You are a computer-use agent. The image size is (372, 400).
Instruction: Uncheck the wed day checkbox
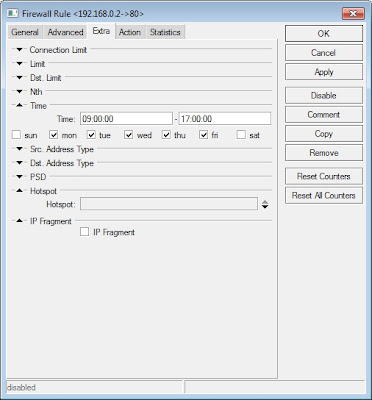point(129,135)
